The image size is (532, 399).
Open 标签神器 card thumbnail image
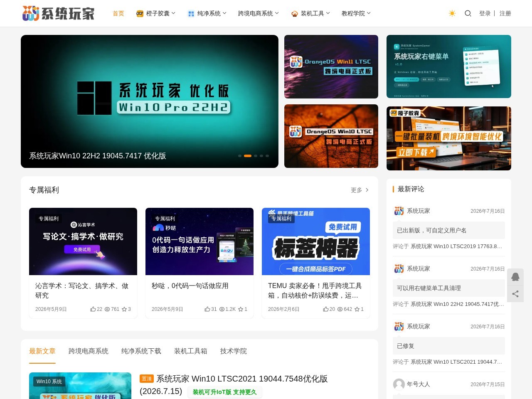click(316, 241)
